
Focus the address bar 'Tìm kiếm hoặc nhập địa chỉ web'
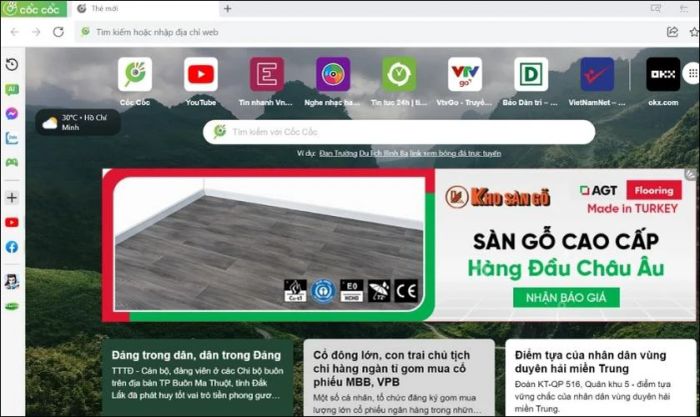[x=366, y=32]
